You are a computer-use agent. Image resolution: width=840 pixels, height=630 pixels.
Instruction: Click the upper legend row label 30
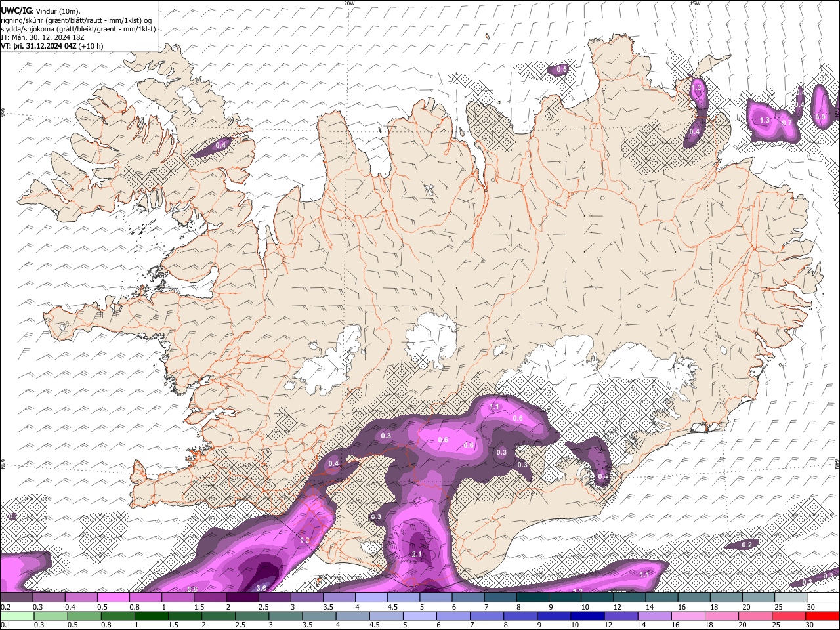[x=811, y=607]
